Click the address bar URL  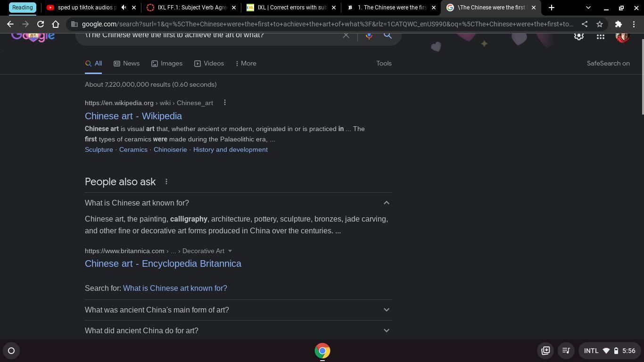(x=328, y=24)
